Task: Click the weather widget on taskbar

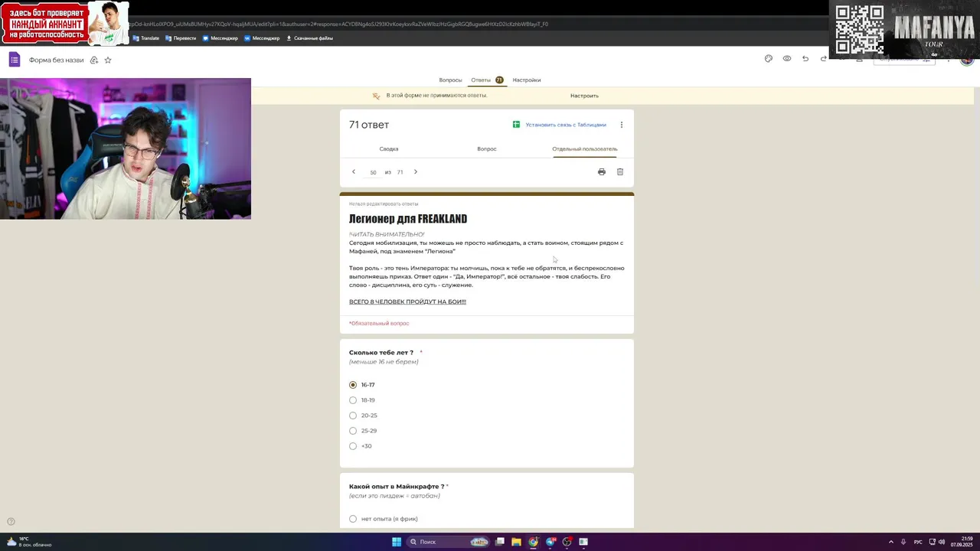Action: [x=28, y=542]
